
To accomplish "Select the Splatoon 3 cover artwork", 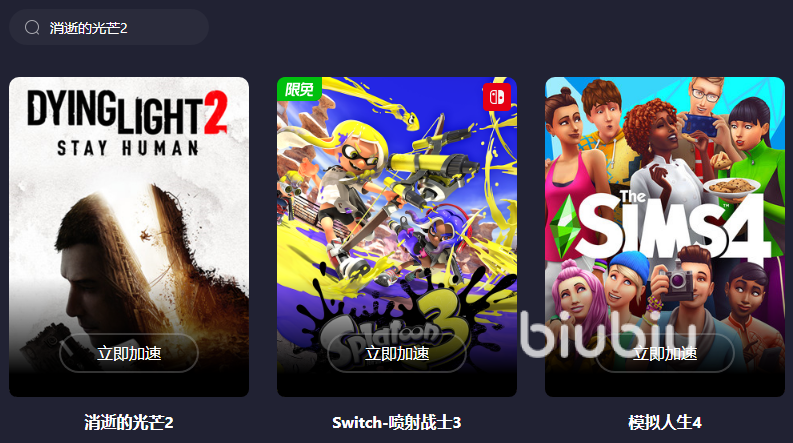I will coord(397,237).
